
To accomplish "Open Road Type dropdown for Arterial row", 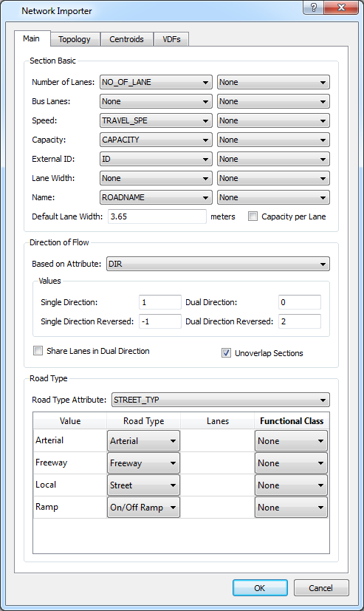I will click(143, 441).
